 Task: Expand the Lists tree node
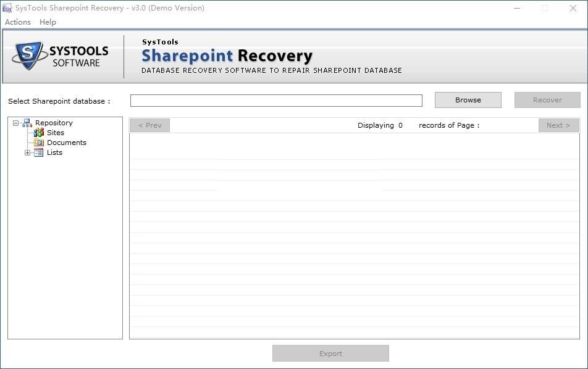pos(27,152)
